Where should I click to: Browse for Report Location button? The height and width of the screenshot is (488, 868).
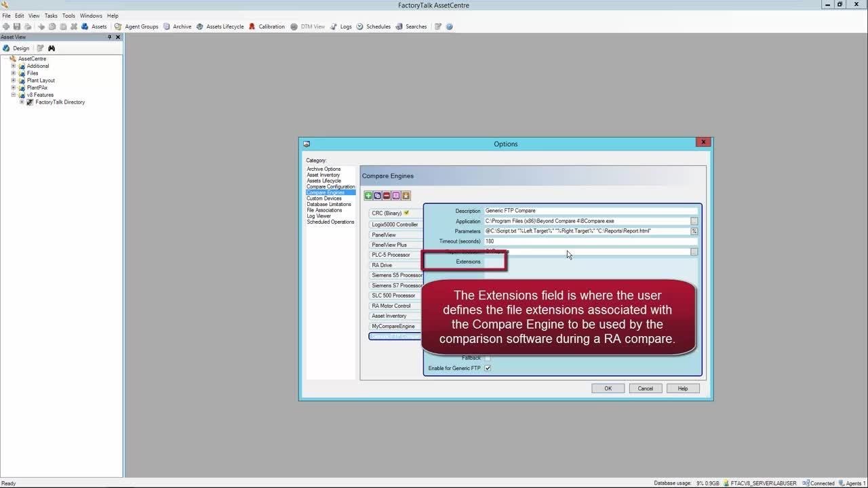[x=694, y=251]
